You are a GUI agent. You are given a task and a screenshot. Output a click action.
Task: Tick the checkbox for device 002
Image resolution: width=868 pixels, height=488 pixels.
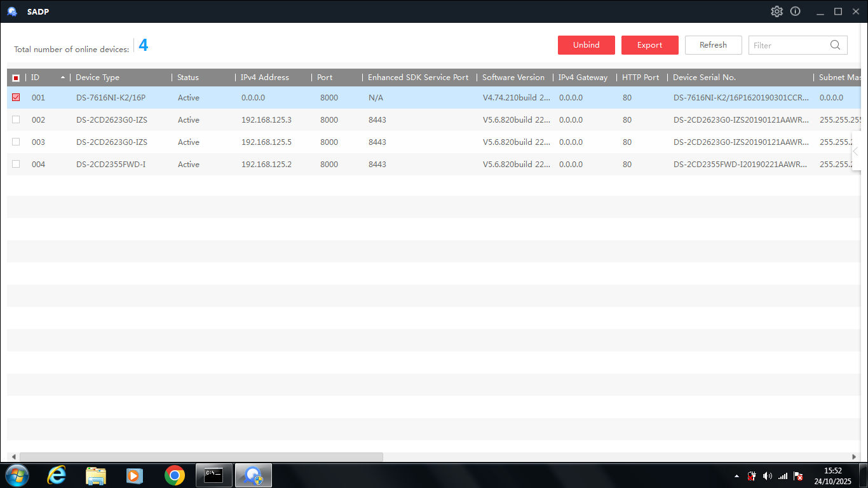16,119
